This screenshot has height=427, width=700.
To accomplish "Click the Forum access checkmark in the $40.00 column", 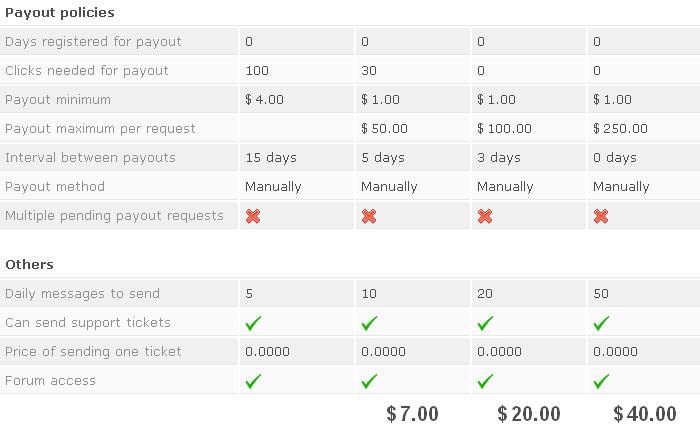I will pyautogui.click(x=602, y=381).
